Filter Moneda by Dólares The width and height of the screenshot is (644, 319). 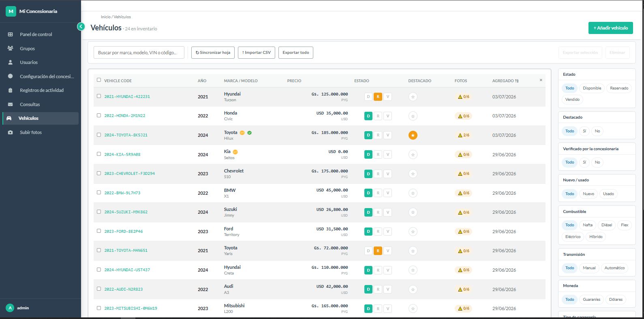tap(616, 300)
